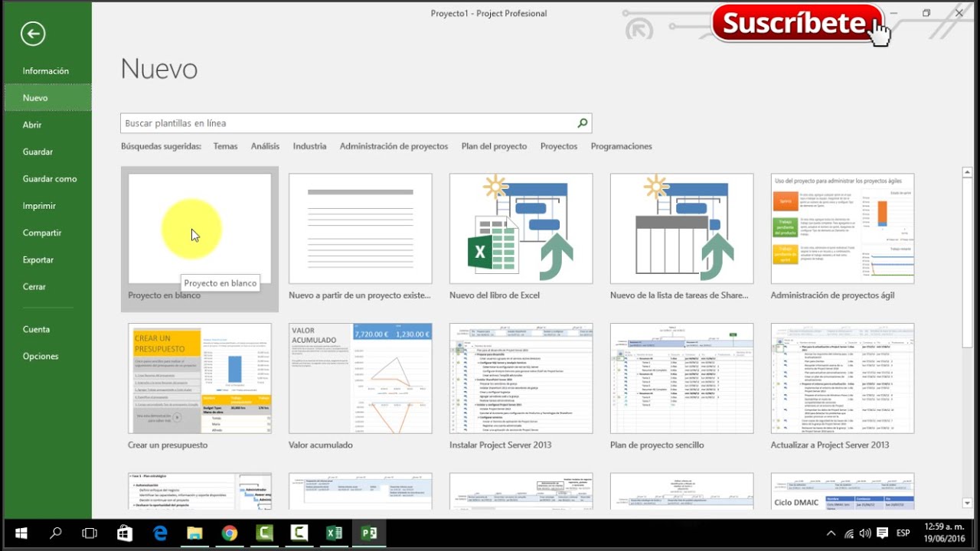Click suggested search Proyectos
The height and width of the screenshot is (551, 980).
[x=559, y=146]
